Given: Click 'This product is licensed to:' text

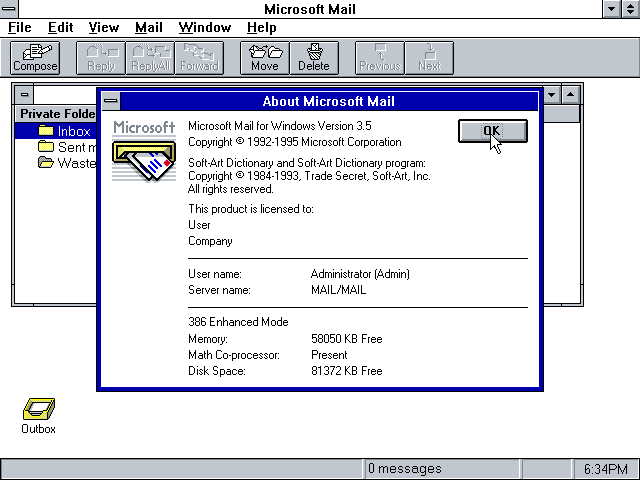Looking at the screenshot, I should (251, 209).
